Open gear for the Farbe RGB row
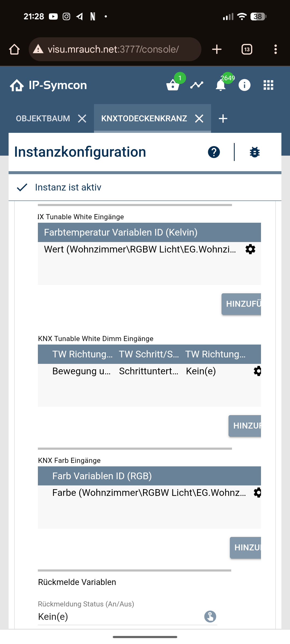The width and height of the screenshot is (290, 644). tap(258, 493)
